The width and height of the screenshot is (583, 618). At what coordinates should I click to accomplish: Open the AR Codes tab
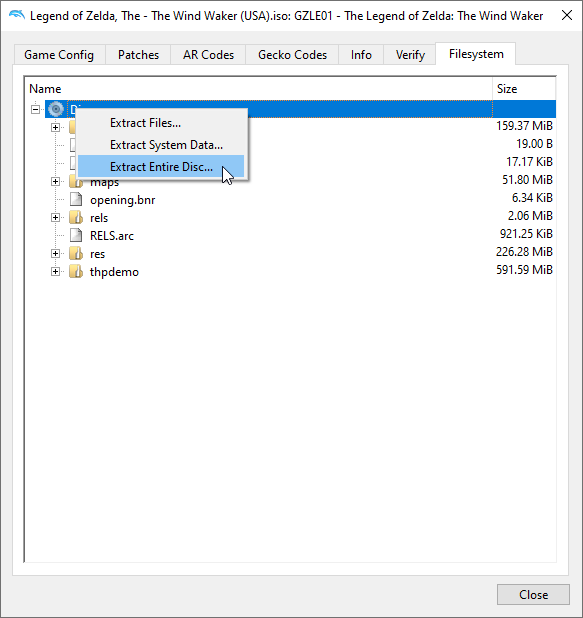[x=208, y=55]
